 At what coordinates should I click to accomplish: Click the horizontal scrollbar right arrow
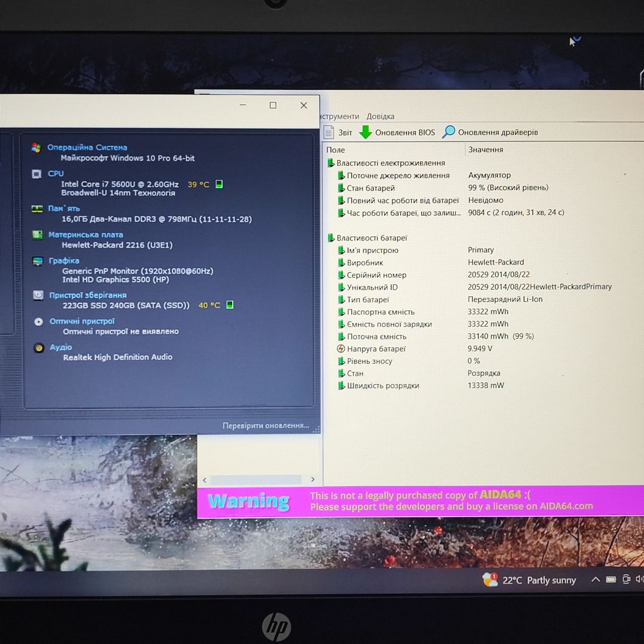tap(313, 479)
